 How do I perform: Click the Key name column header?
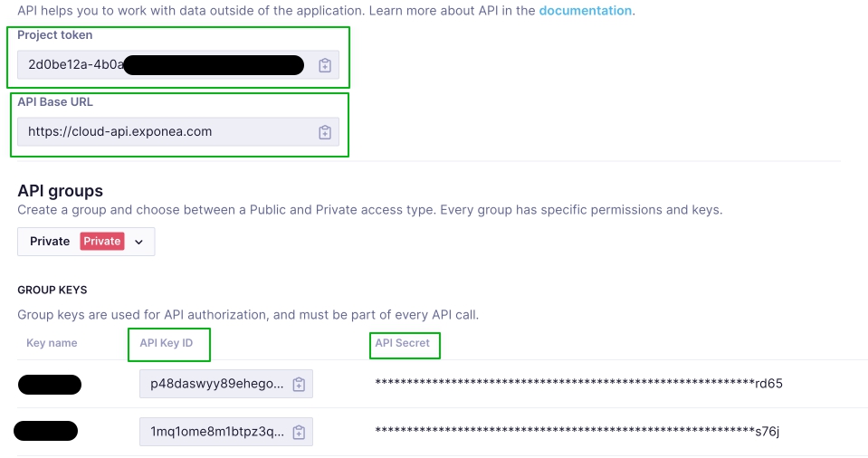pyautogui.click(x=52, y=343)
